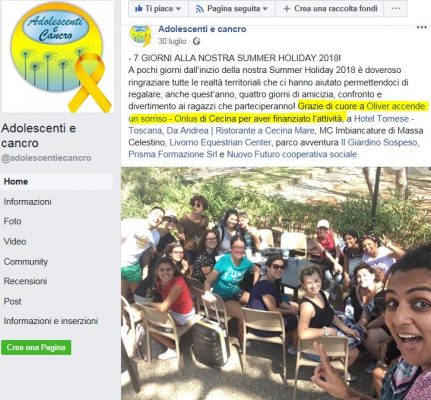Viewport: 431px width, 400px height.
Task: Open the Hotel Tornese - Toscana link
Action: pos(271,124)
